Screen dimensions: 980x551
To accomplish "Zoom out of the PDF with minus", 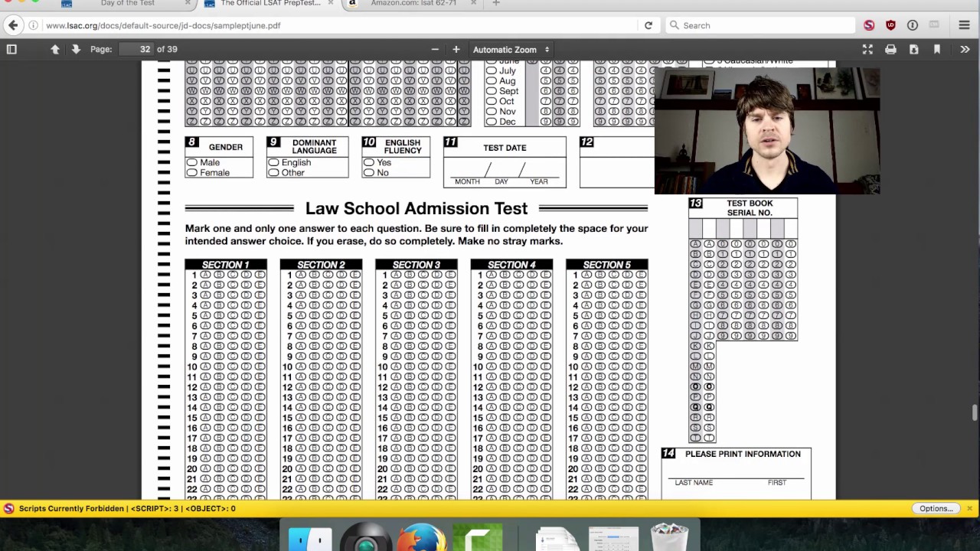I will (x=435, y=49).
